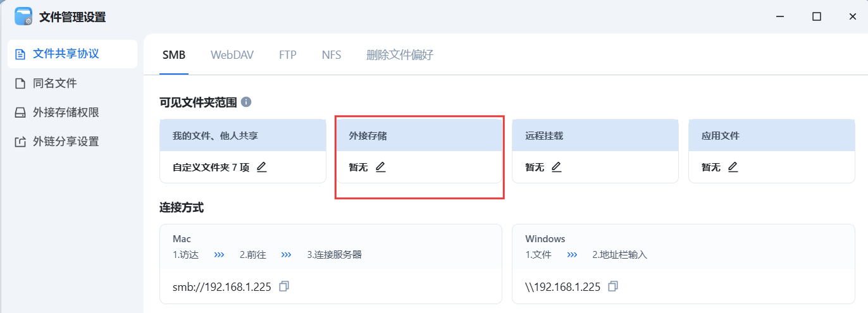Switch to the FTP tab
868x313 pixels.
[x=288, y=55]
